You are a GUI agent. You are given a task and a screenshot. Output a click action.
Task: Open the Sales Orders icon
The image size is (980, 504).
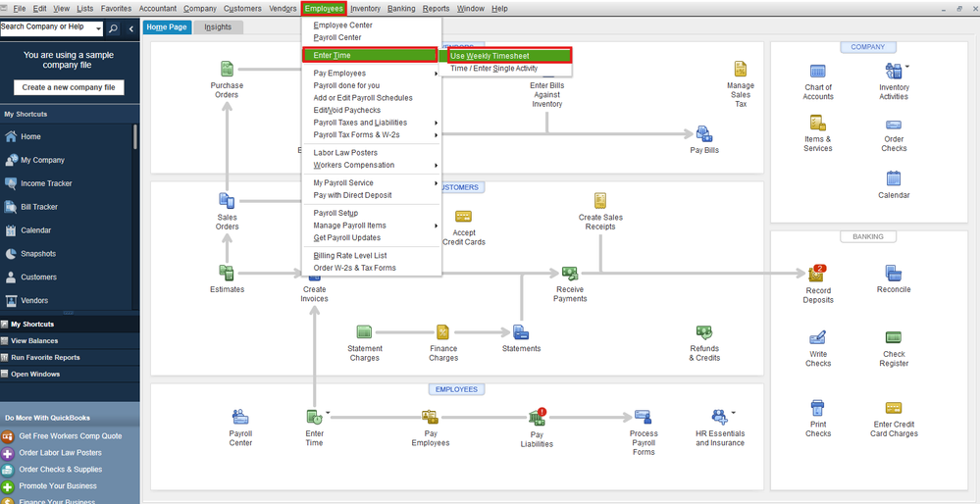tap(227, 201)
